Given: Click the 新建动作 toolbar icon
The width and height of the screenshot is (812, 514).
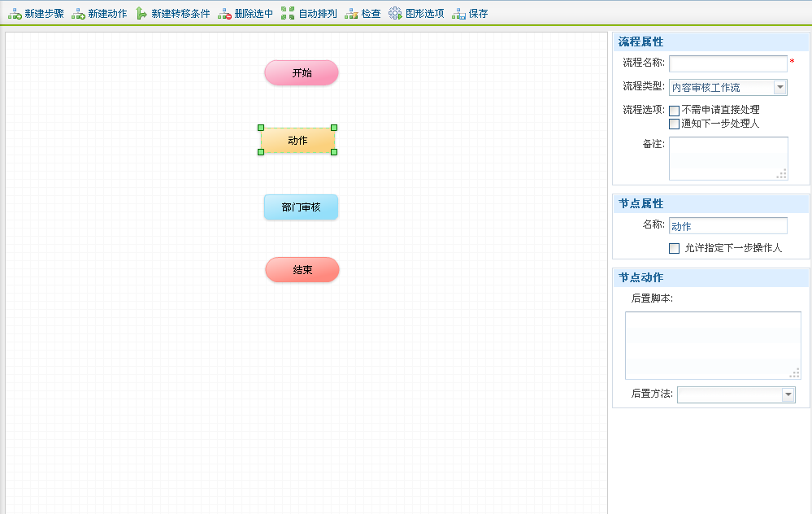Looking at the screenshot, I should pyautogui.click(x=78, y=14).
